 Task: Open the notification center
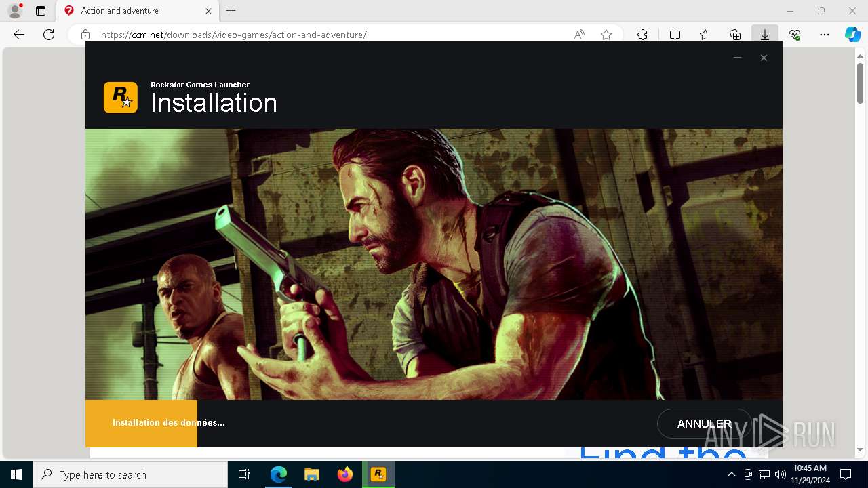tap(846, 474)
